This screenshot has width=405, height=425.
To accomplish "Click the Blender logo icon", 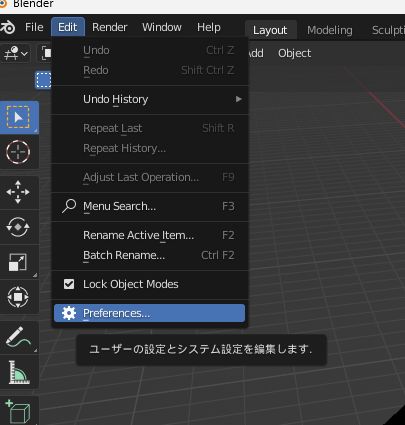I will pos(8,27).
